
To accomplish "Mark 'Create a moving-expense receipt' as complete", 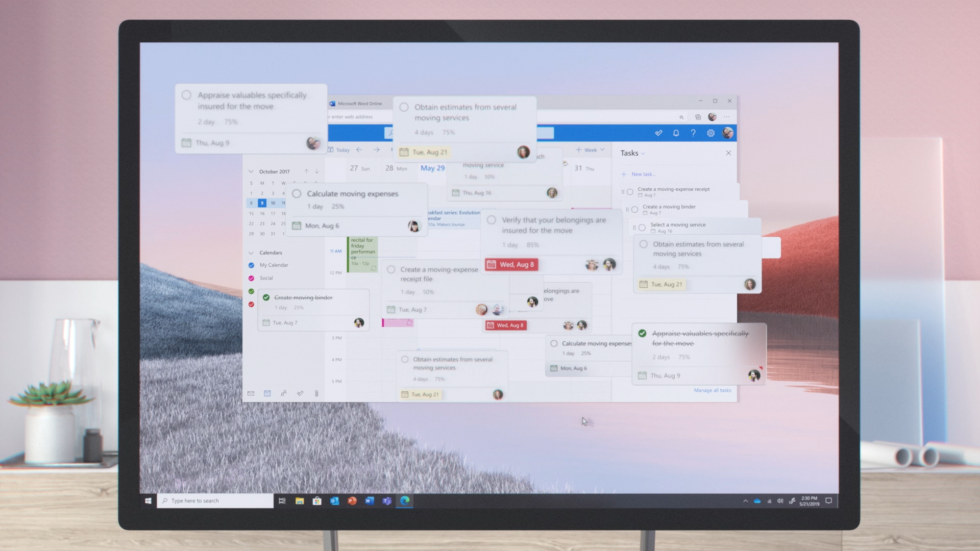I will pyautogui.click(x=630, y=192).
